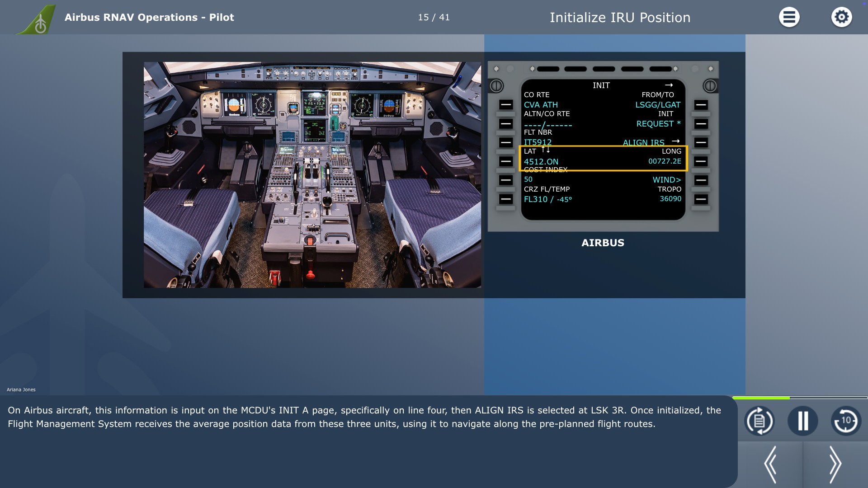Click the green airplane tail logo
The image size is (868, 488).
pos(38,19)
